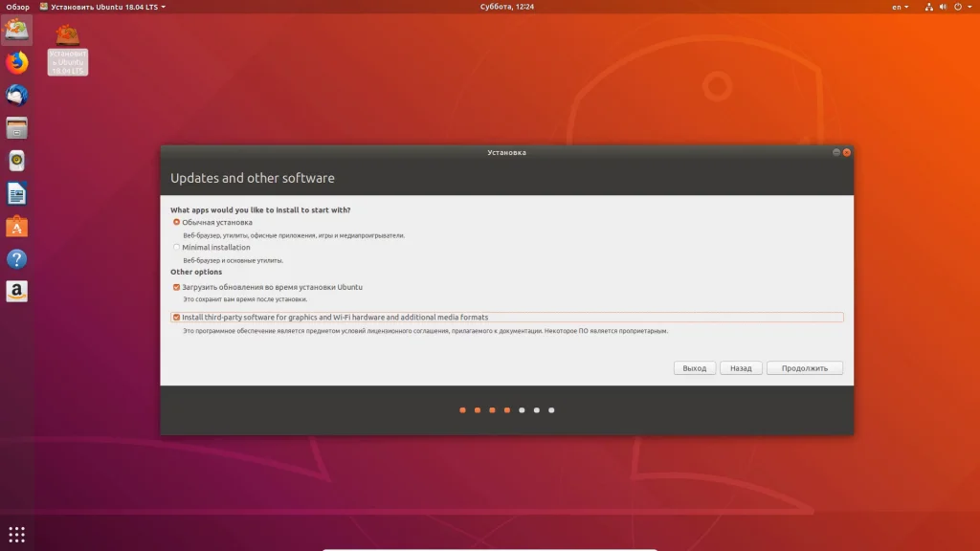This screenshot has height=551, width=980.
Task: Close the Установка installer window
Action: (847, 152)
